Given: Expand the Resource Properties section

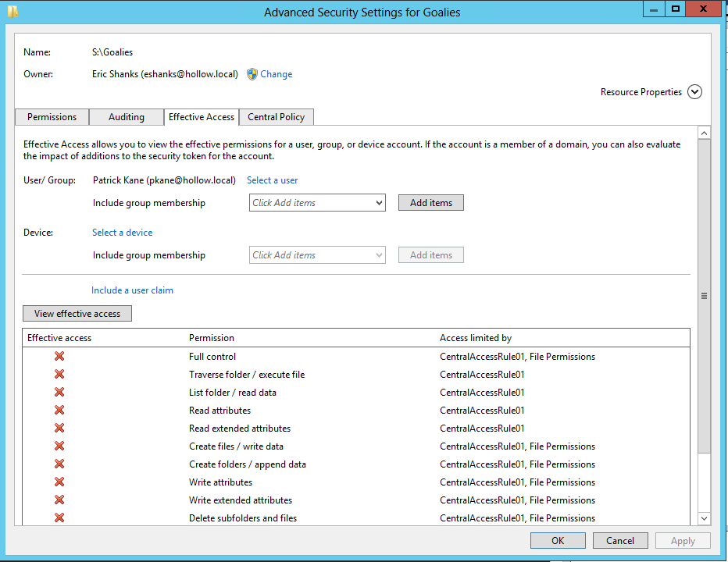Looking at the screenshot, I should coord(694,92).
